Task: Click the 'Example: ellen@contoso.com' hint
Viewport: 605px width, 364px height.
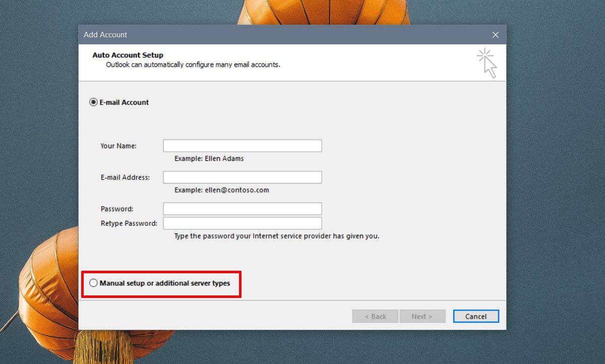Action: (x=222, y=190)
